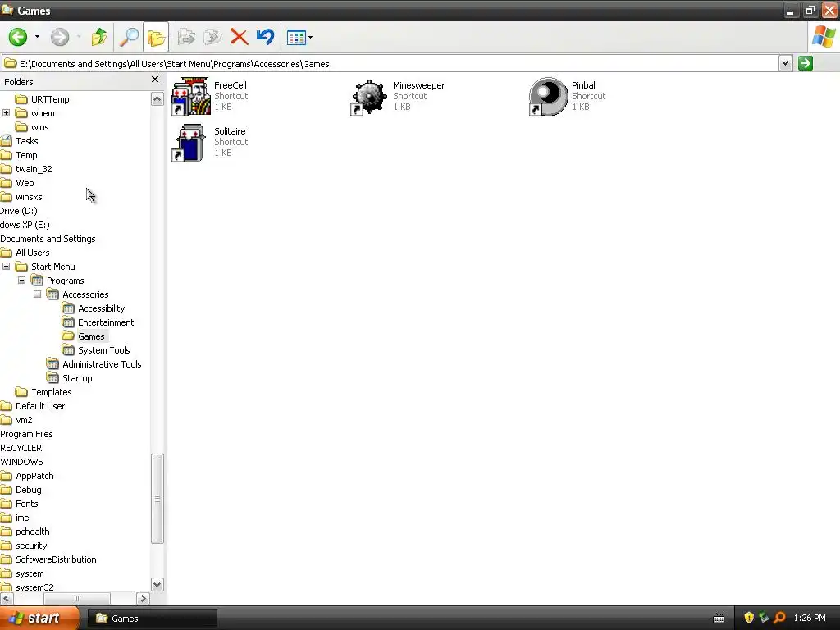The width and height of the screenshot is (840, 630).
Task: Open the address bar dropdown arrow
Action: tap(785, 63)
